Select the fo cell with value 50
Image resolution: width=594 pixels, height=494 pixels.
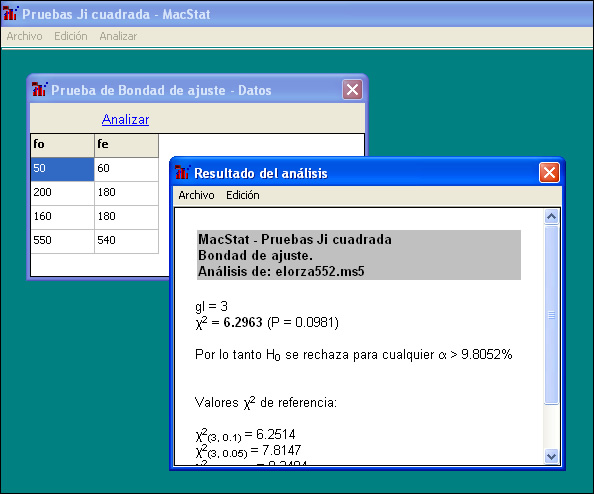(63, 169)
